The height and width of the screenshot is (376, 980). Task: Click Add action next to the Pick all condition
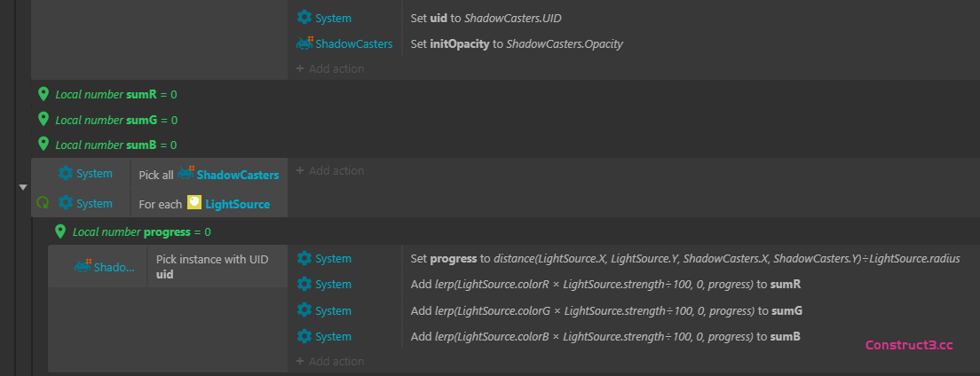[x=329, y=170]
